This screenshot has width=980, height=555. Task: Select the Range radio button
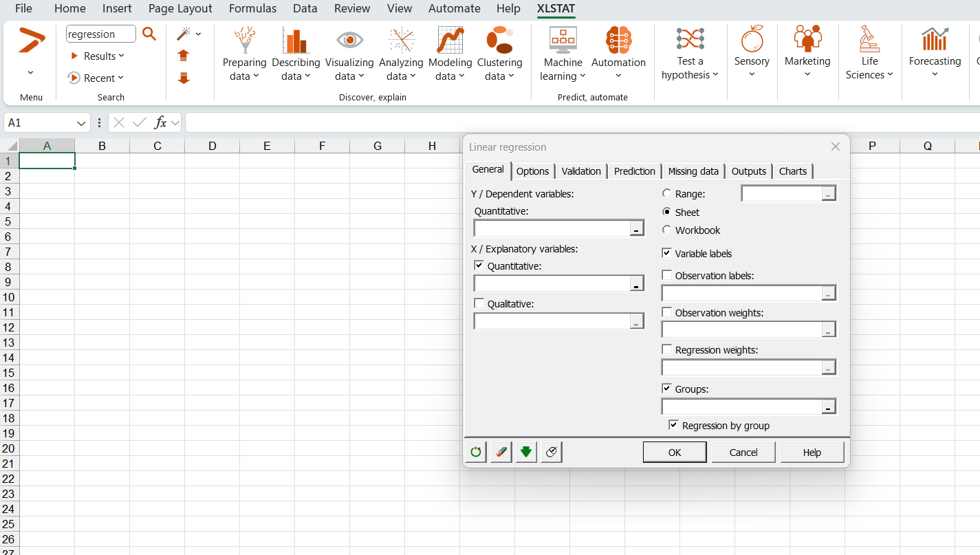pos(666,194)
